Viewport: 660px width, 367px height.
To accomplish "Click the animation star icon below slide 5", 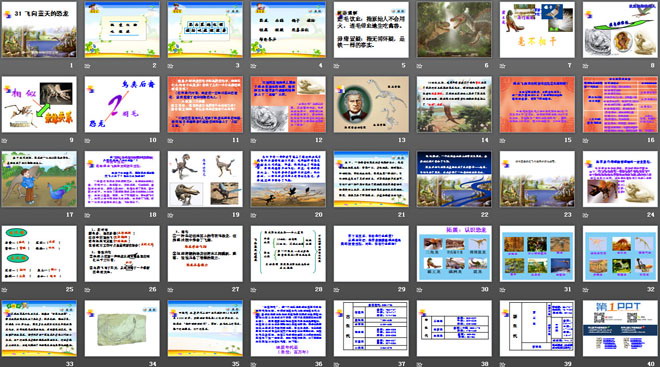I will tap(336, 66).
